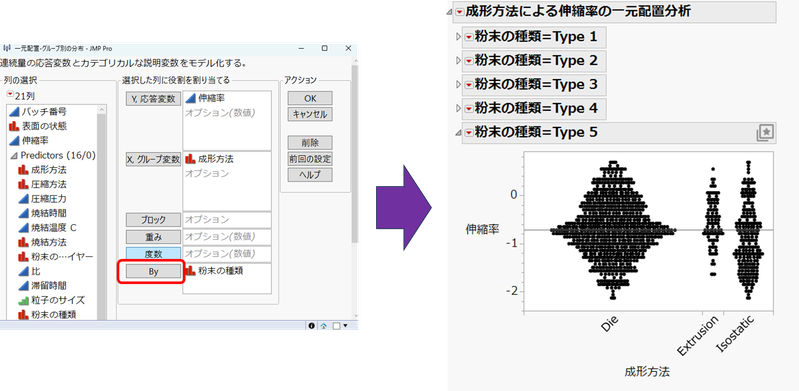
Task: Select 粒子のサイズ in the column list
Action: point(51,300)
